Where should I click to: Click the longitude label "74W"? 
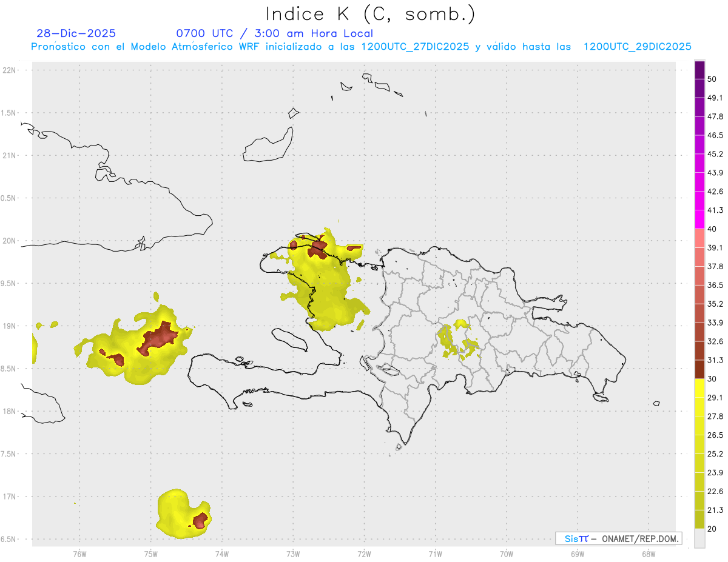[221, 554]
